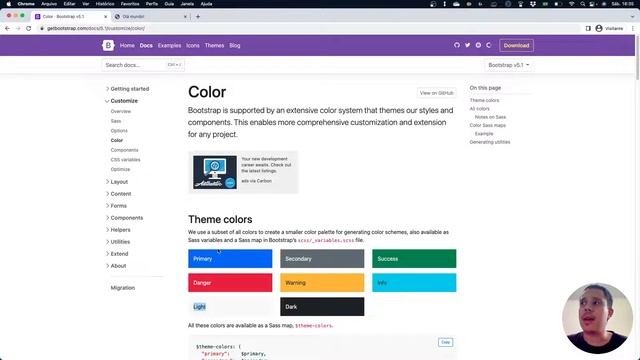640x360 pixels.
Task: Jump to Generating utilities in page contents
Action: click(490, 142)
